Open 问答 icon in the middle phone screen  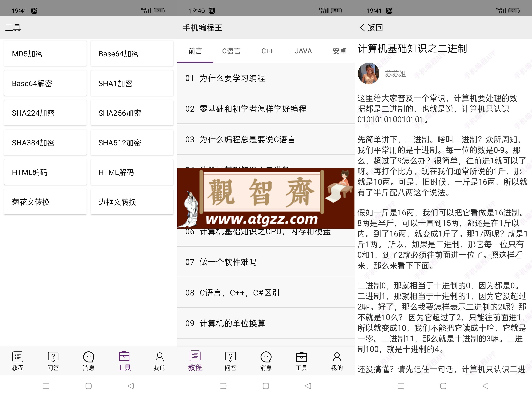tap(231, 357)
